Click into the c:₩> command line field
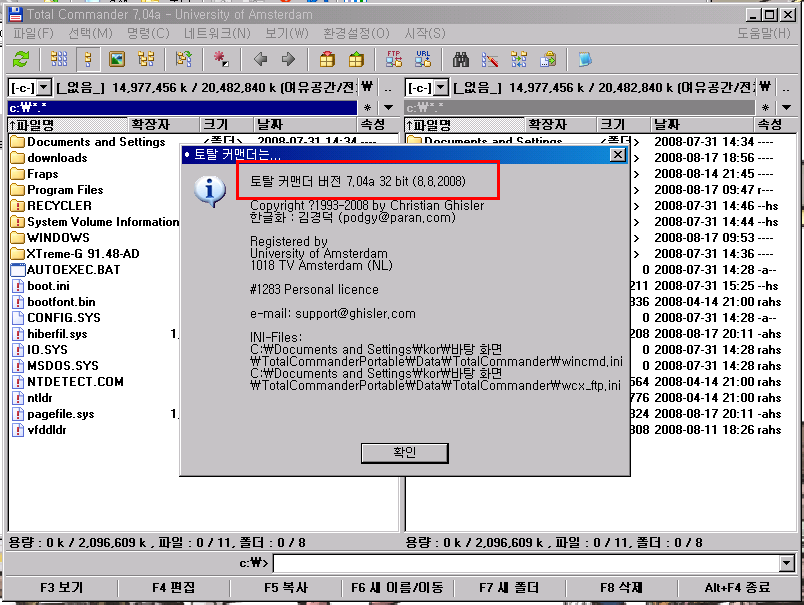The width and height of the screenshot is (804, 605). (527, 563)
